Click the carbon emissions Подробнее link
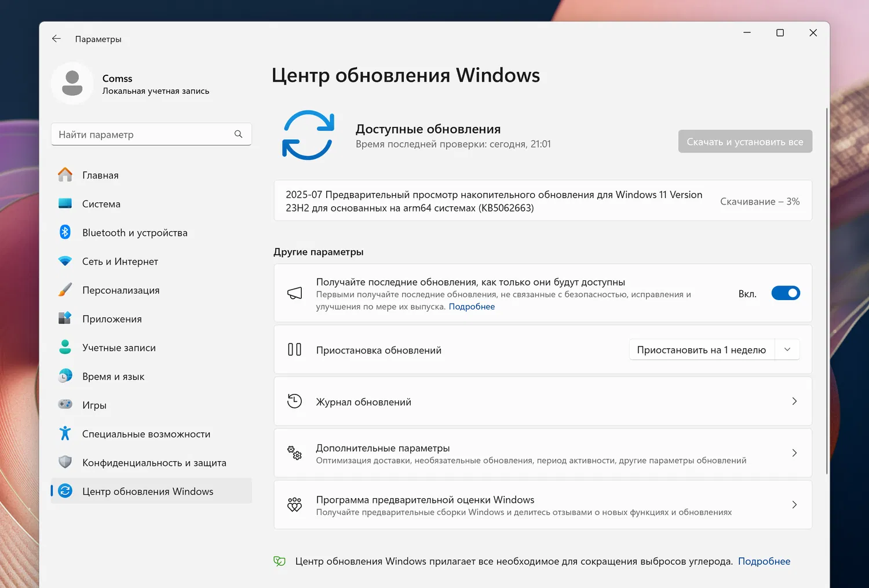Image resolution: width=869 pixels, height=588 pixels. [x=764, y=561]
